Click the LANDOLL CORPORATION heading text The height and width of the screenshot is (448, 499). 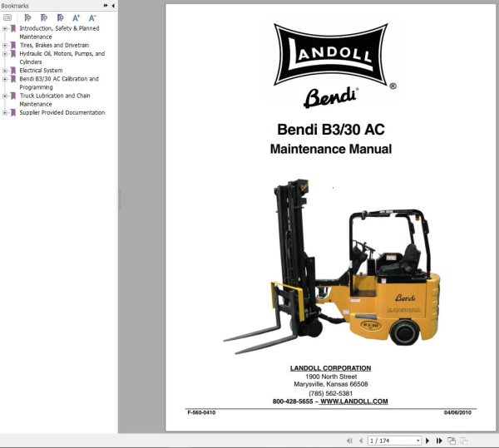(x=330, y=368)
